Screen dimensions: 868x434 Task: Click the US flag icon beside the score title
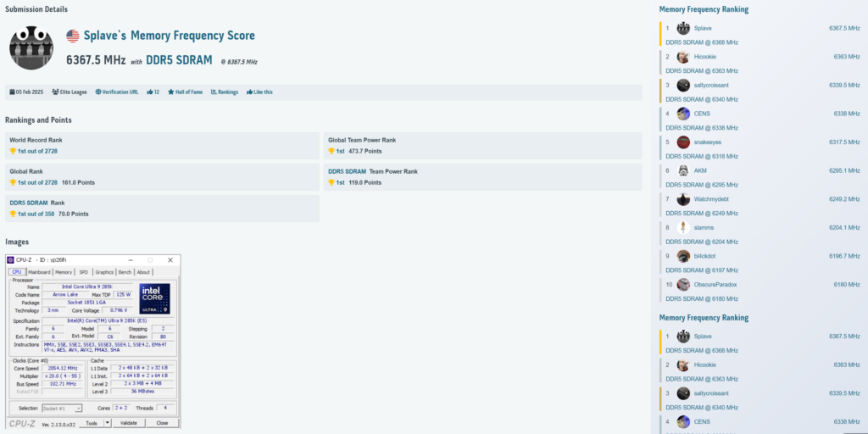[x=73, y=36]
